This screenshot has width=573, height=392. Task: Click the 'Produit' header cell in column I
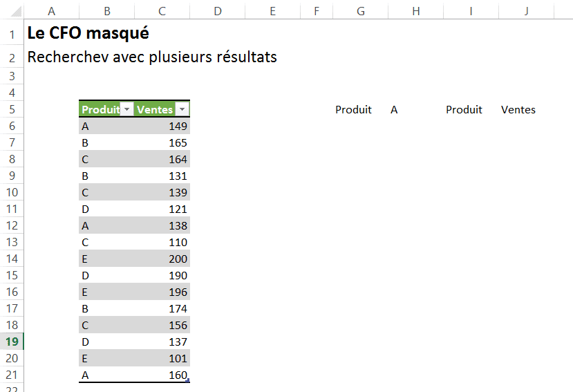464,110
